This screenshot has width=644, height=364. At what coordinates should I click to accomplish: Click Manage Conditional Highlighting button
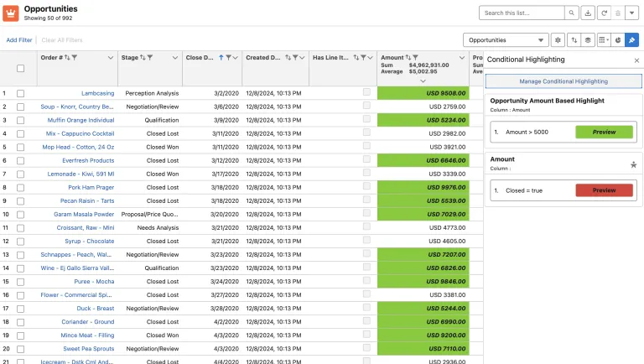pyautogui.click(x=563, y=81)
